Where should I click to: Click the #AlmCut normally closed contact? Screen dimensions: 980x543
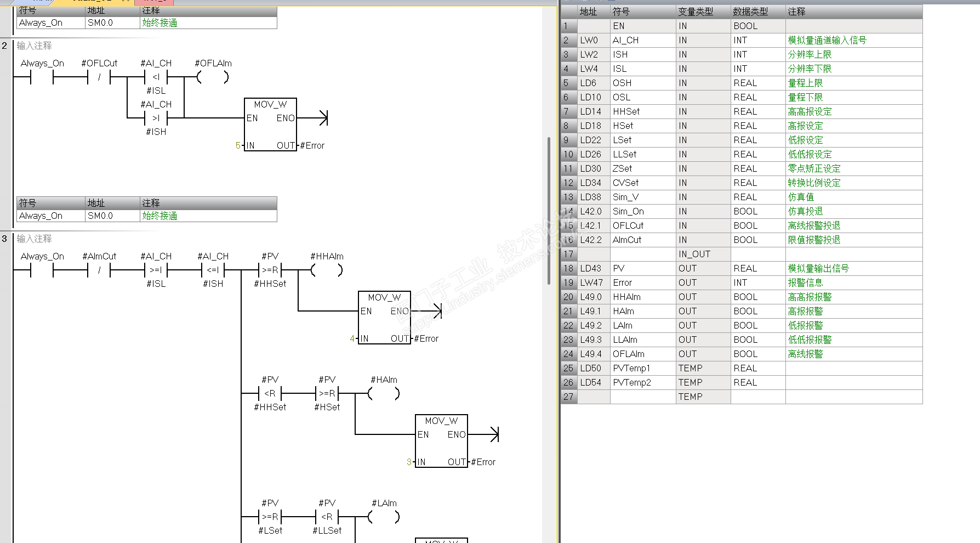coord(99,270)
